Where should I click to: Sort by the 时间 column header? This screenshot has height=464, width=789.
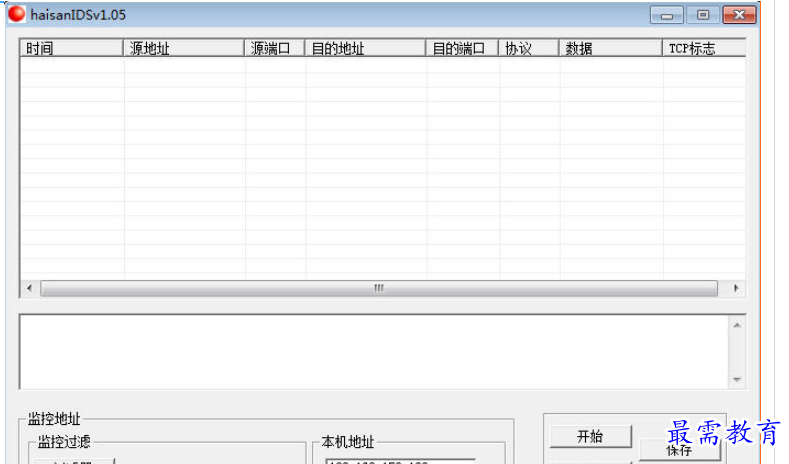point(72,48)
